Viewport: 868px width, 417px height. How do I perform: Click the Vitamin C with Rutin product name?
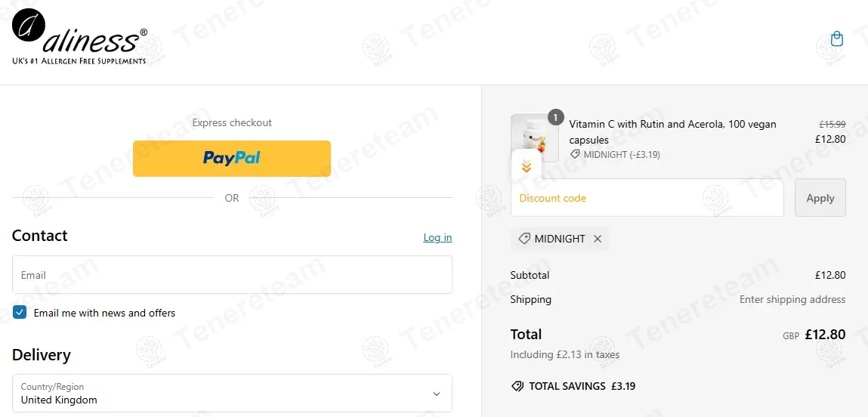(x=672, y=131)
